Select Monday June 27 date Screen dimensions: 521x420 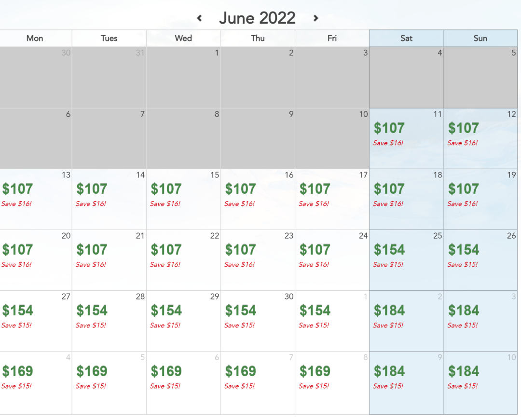pos(36,321)
